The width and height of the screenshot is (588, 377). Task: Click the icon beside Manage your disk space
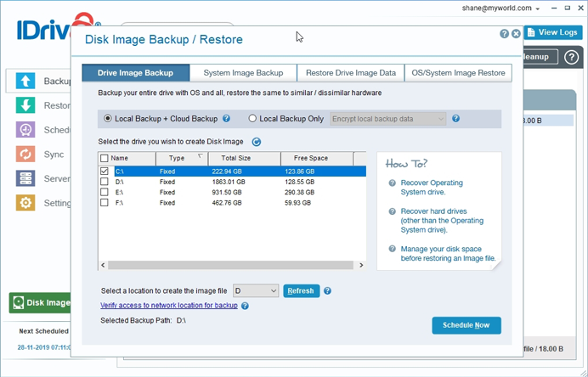(x=392, y=249)
